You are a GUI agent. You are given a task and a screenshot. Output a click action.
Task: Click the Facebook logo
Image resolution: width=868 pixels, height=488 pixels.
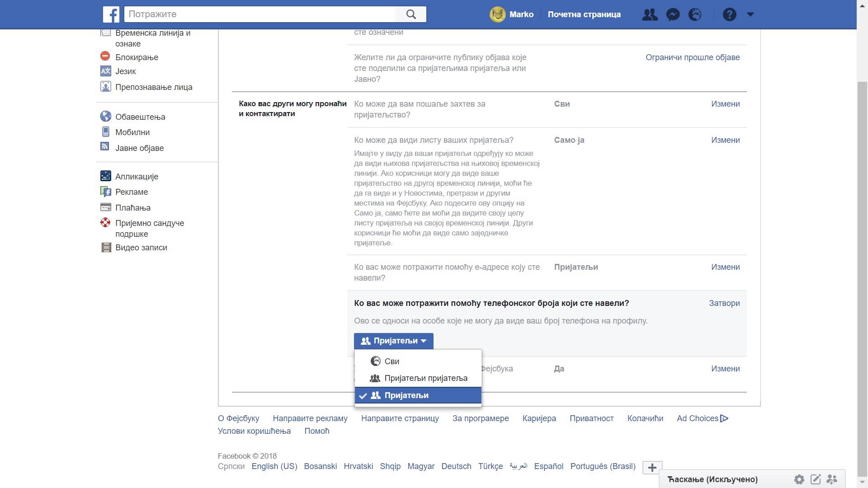[x=111, y=14]
